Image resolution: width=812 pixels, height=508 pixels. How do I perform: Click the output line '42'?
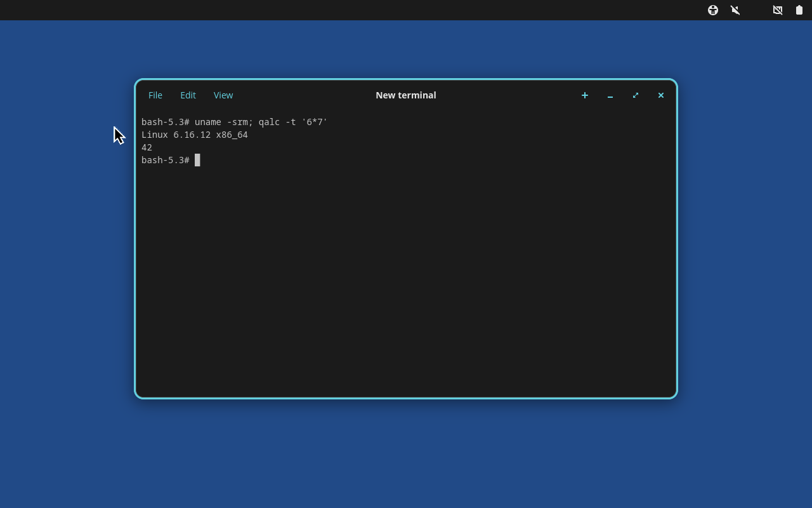tap(147, 147)
